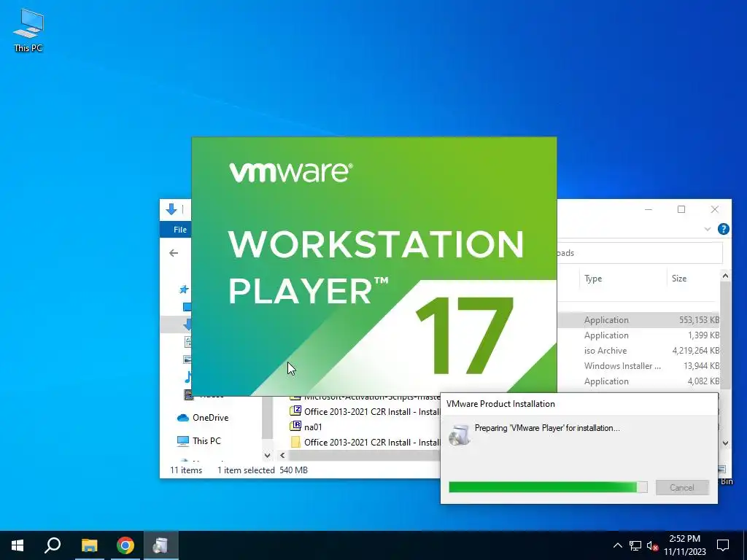Open the This PC desktop icon
Screen dimensions: 747x560
(x=28, y=29)
